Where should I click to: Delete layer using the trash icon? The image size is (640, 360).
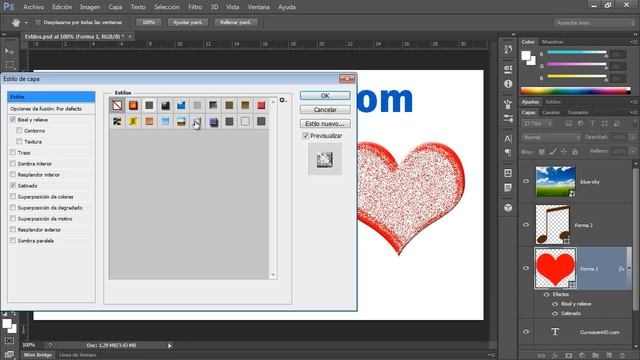(x=622, y=356)
